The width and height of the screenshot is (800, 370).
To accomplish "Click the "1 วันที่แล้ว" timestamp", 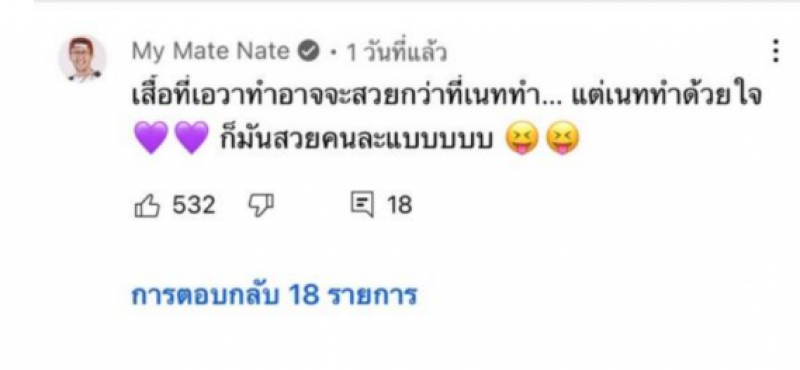I will (397, 53).
